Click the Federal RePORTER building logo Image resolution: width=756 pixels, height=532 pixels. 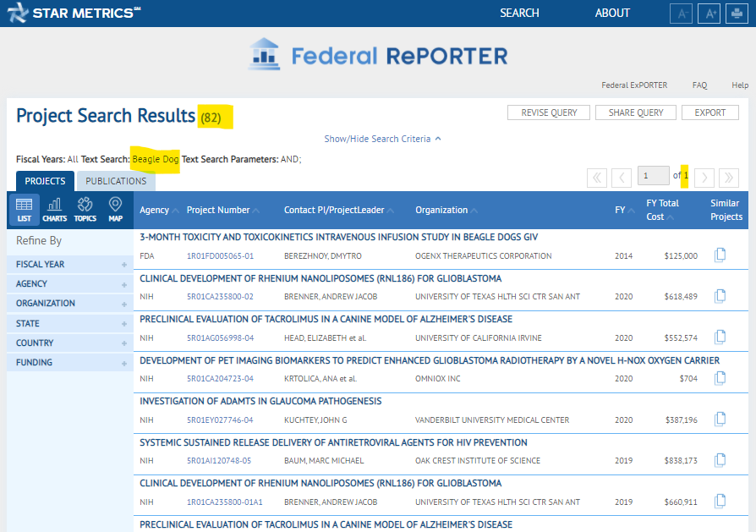click(x=264, y=54)
